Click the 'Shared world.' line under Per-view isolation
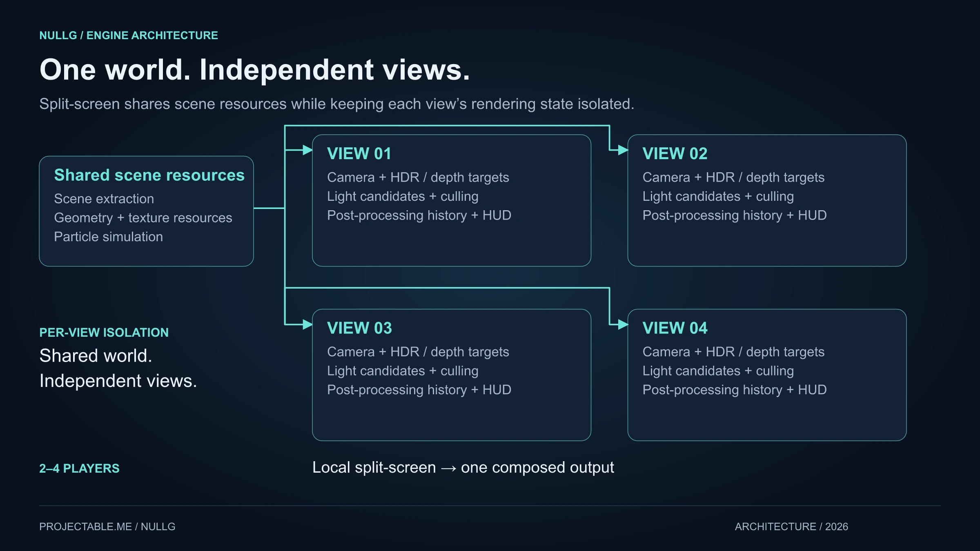The width and height of the screenshot is (980, 551). (96, 356)
